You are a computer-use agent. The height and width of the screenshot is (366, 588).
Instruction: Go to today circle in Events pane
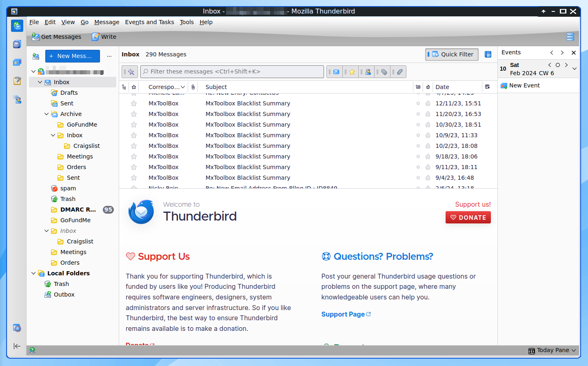click(558, 65)
